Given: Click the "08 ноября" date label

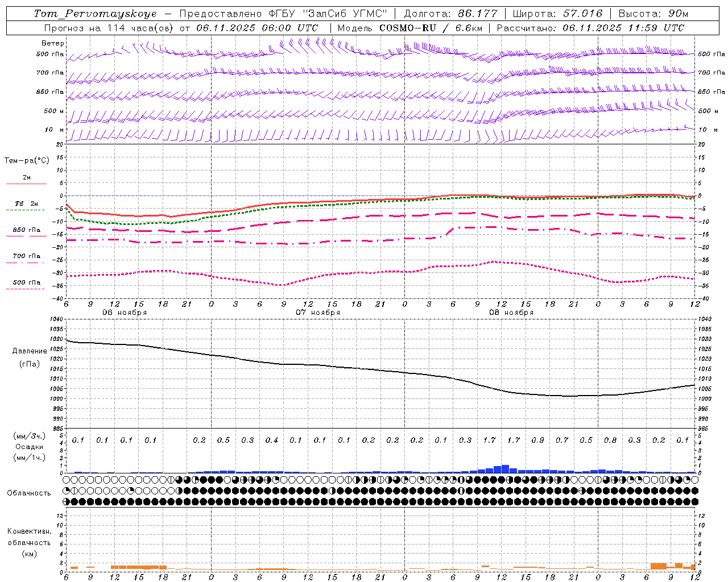Looking at the screenshot, I should (511, 313).
